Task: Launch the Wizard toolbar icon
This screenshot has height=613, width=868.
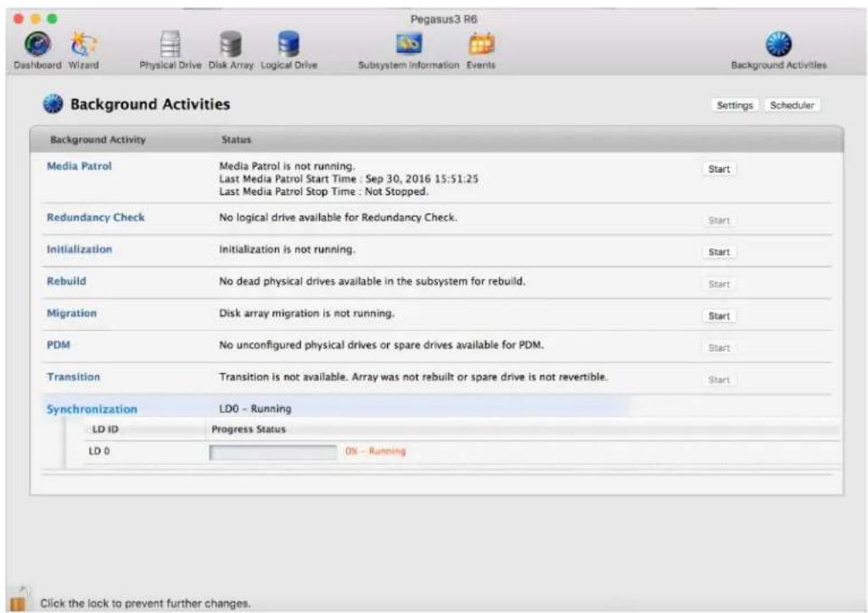Action: click(84, 44)
